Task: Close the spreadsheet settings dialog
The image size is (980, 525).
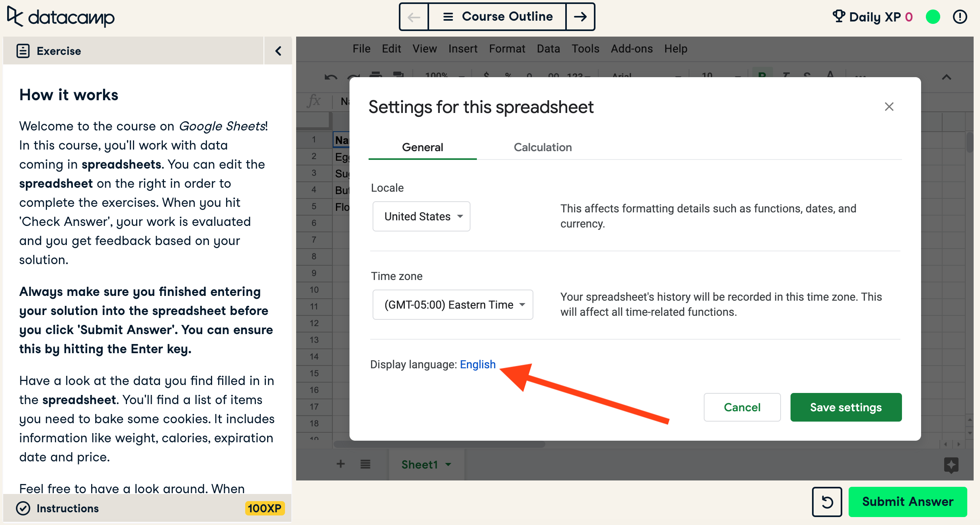Action: pos(889,107)
